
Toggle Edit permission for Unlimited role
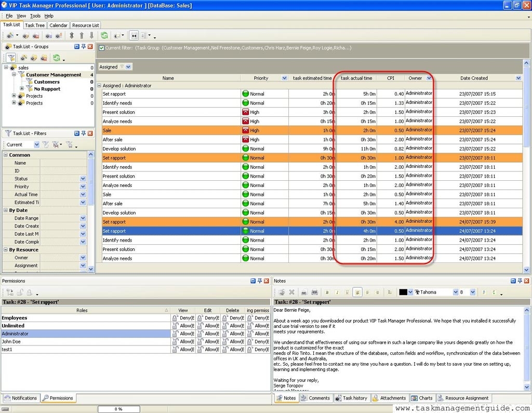tap(208, 326)
